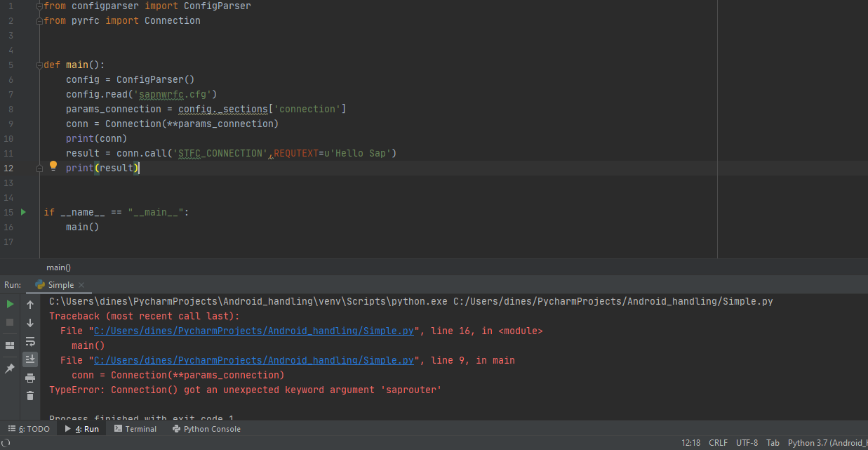Disable scroll to end in console
Screen dimensions: 868x450
tap(29, 359)
